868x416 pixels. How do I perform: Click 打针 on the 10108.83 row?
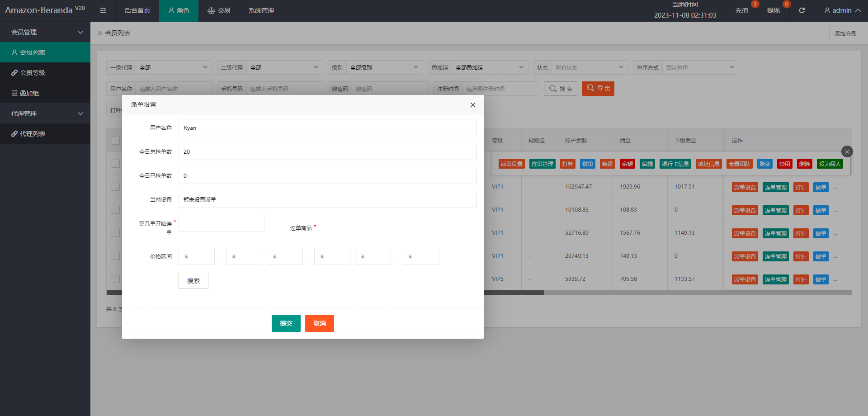801,210
